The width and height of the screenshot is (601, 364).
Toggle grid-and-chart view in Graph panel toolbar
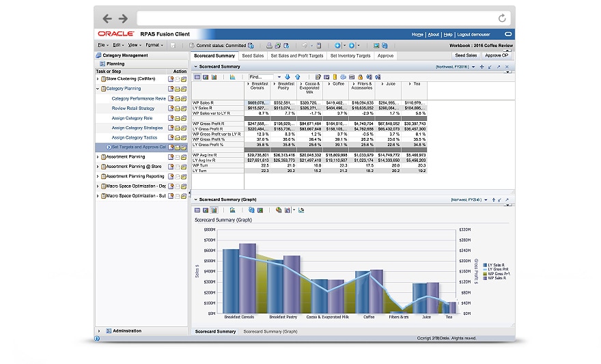206,210
